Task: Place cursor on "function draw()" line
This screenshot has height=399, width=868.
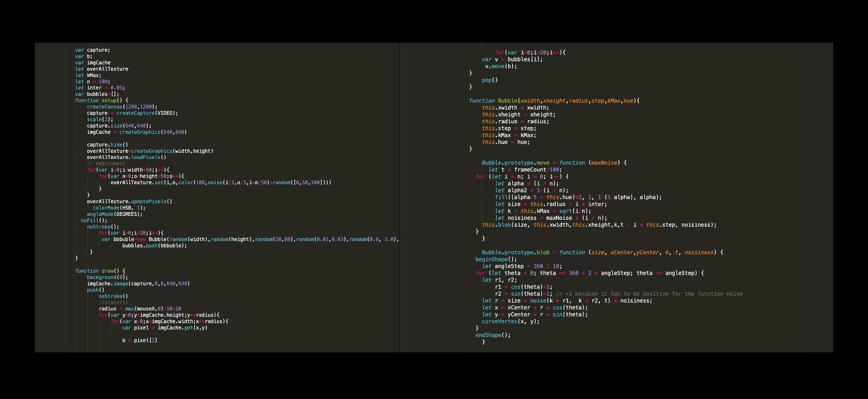Action: [100, 271]
